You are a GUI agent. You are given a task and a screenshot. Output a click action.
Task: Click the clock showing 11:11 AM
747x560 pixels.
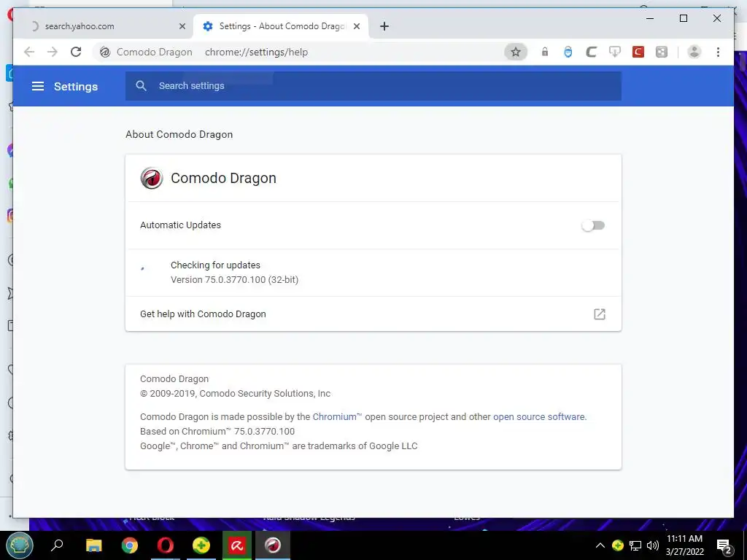(684, 539)
